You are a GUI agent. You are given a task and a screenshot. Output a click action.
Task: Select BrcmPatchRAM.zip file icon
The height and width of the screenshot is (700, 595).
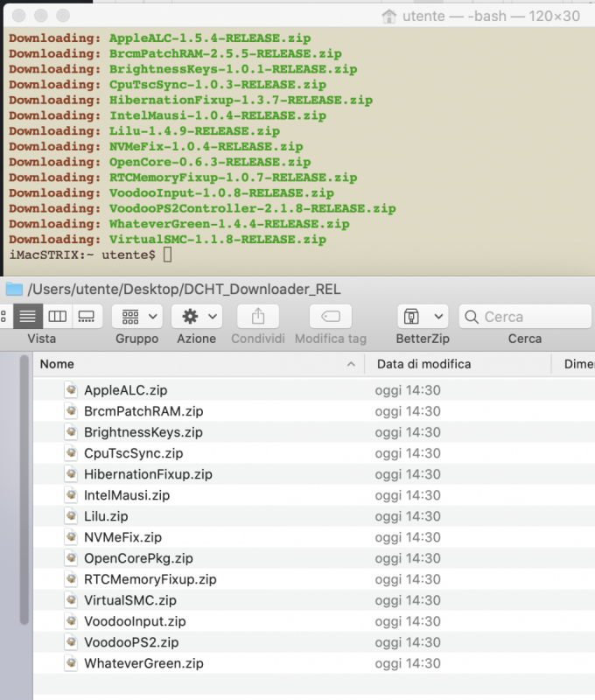(x=71, y=410)
